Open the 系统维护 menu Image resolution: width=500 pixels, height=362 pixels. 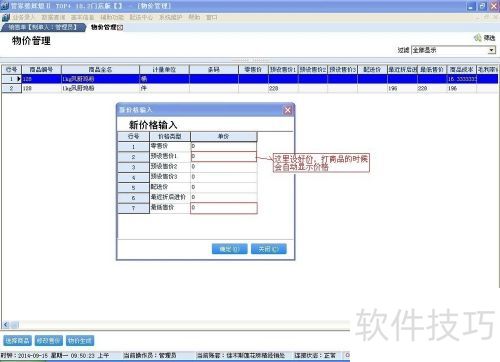[x=170, y=17]
